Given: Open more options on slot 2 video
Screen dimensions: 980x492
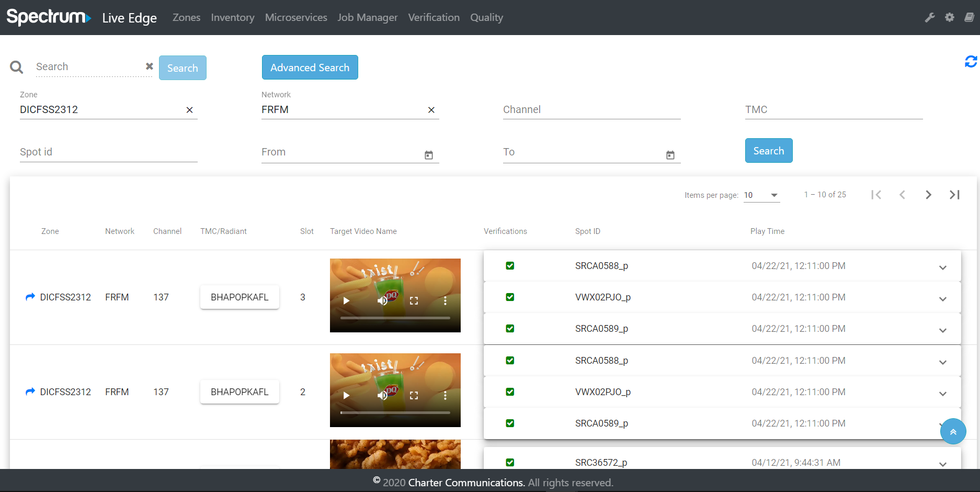Looking at the screenshot, I should click(x=445, y=396).
